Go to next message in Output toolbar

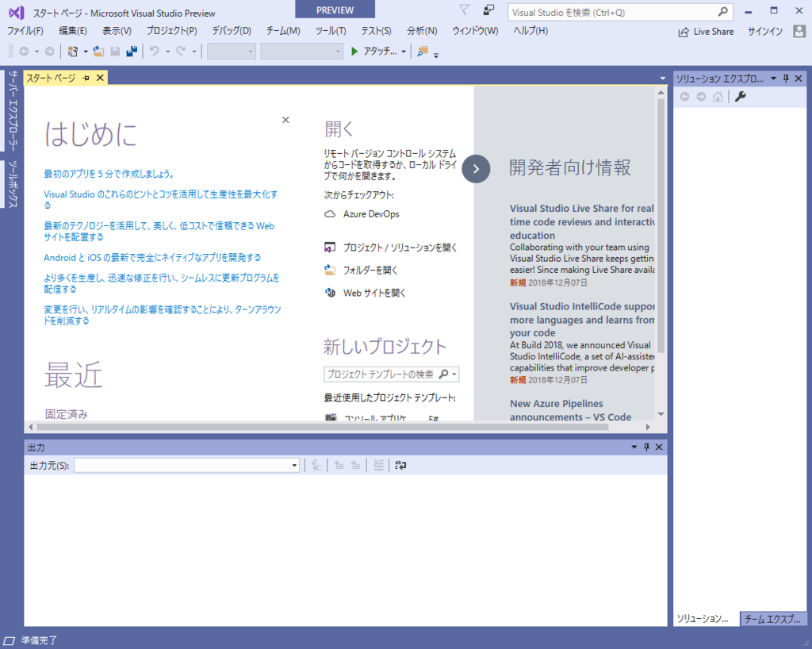pyautogui.click(x=356, y=465)
